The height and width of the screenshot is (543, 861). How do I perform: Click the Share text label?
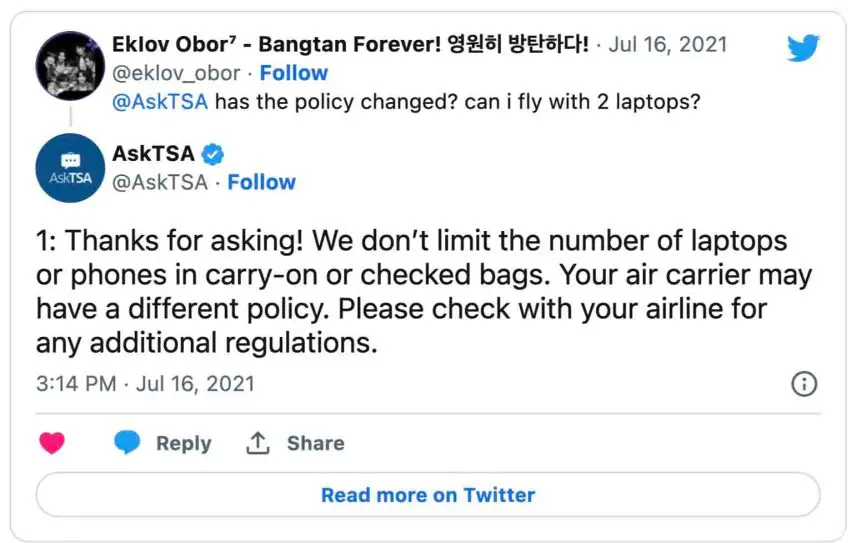[x=315, y=443]
